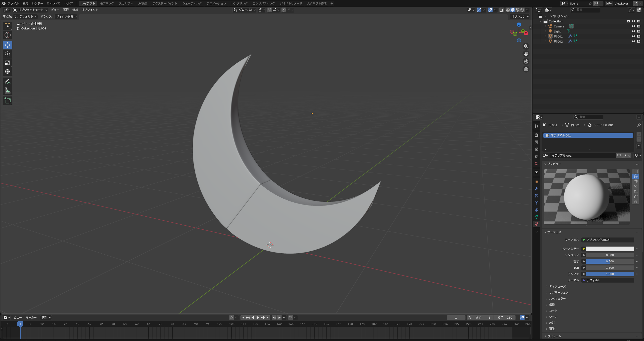Open the オブジェクトモード dropdown
644x341 pixels.
point(30,10)
